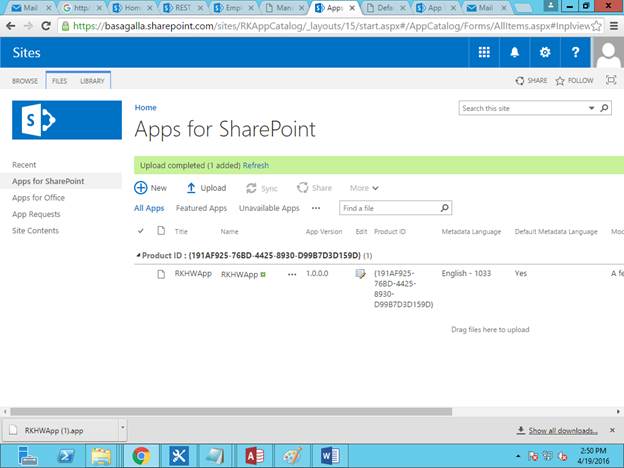Switch to the LIBRARY ribbon tab
Screen dimensions: 624x468
pos(92,81)
